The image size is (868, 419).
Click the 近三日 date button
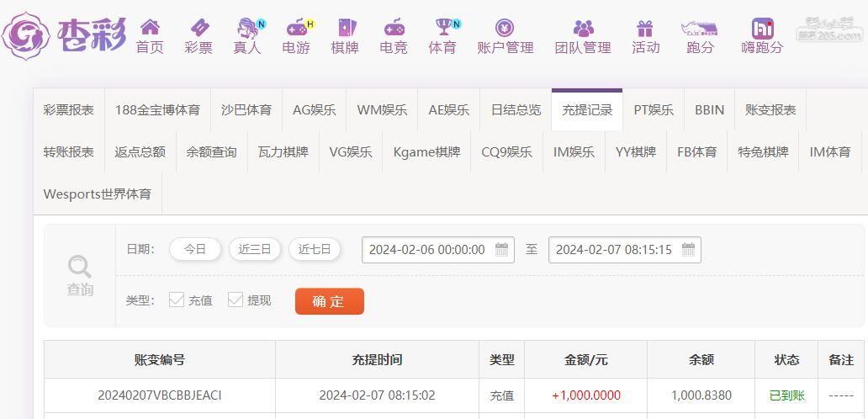[255, 249]
